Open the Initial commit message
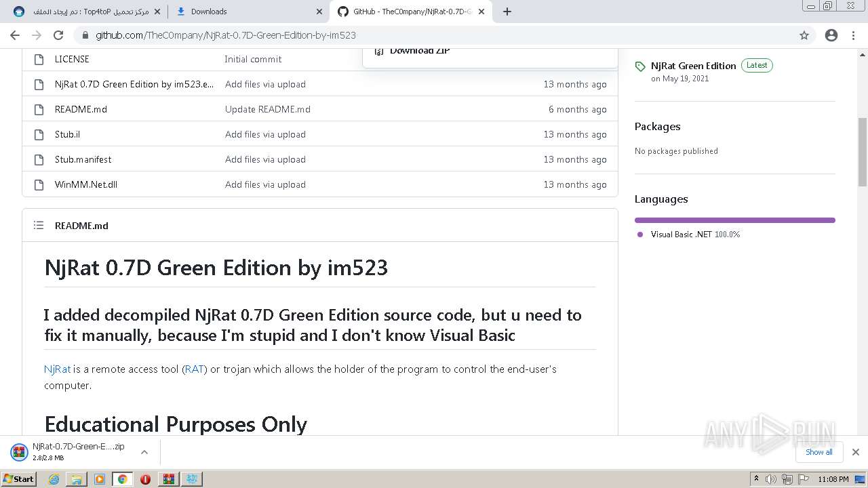 point(253,59)
